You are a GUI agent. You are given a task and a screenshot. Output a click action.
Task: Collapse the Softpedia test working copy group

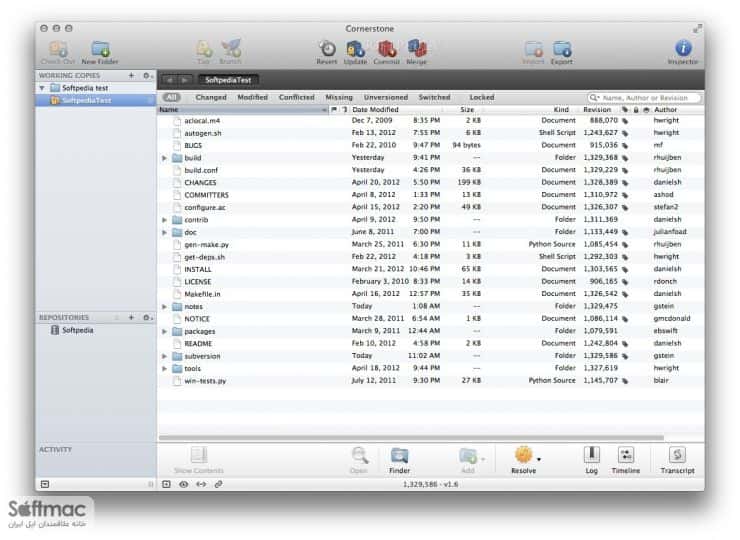42,88
